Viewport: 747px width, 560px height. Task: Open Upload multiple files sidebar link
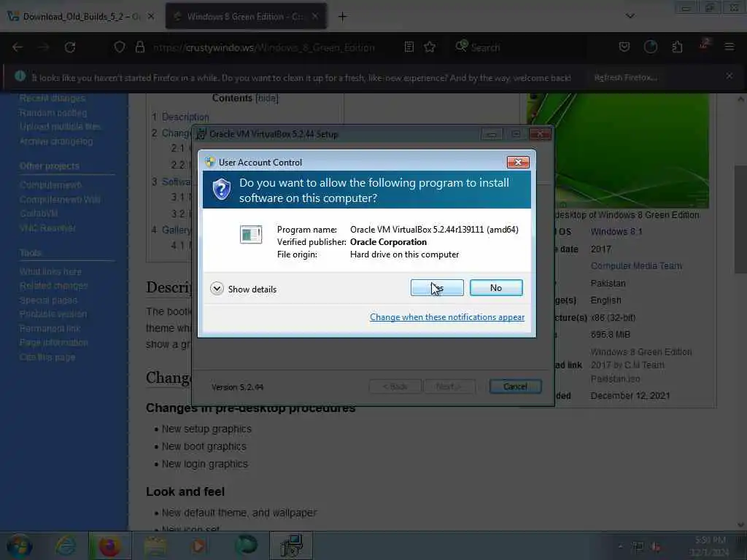[60, 127]
